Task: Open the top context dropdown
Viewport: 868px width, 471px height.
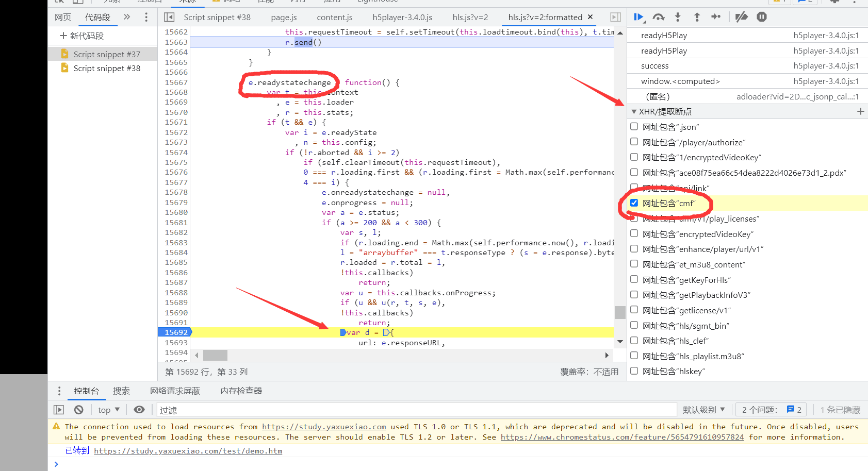Action: point(109,410)
